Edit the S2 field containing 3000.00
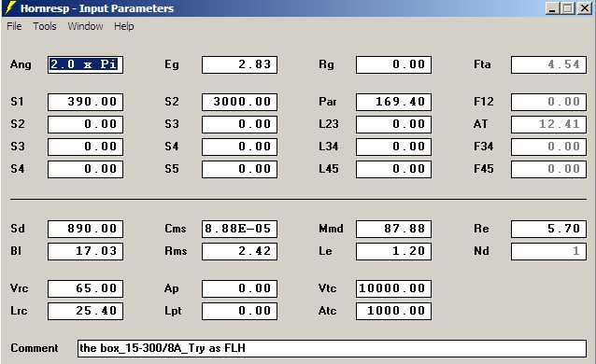 (x=239, y=102)
